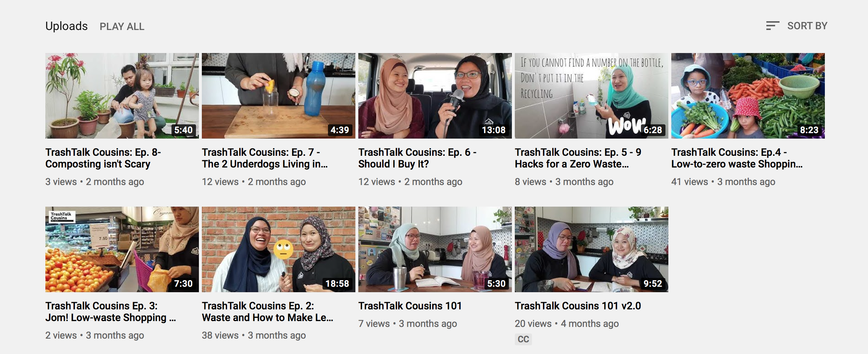Open Ep. 8 Composting isn't Scary thumbnail
Viewport: 868px width, 354px height.
tap(122, 96)
